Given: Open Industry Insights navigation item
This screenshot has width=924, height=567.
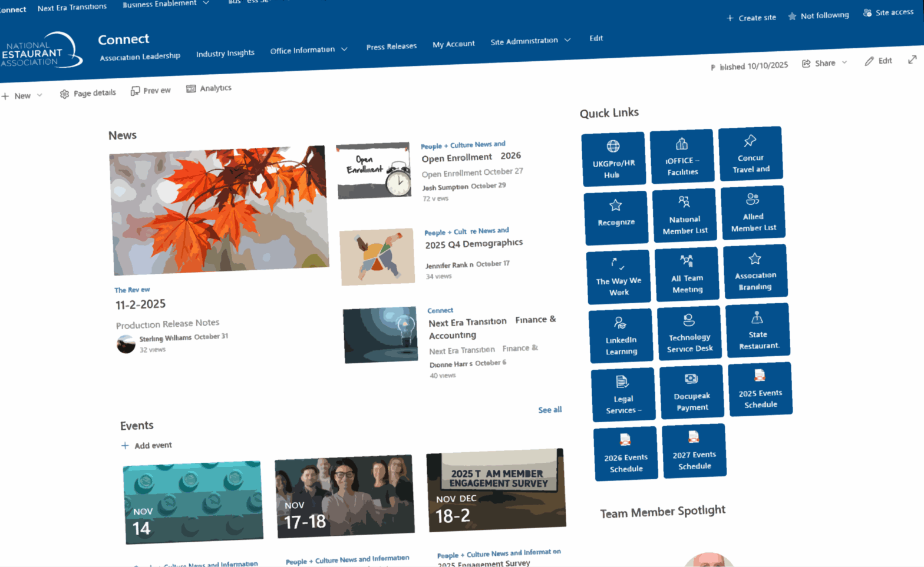Looking at the screenshot, I should point(225,54).
